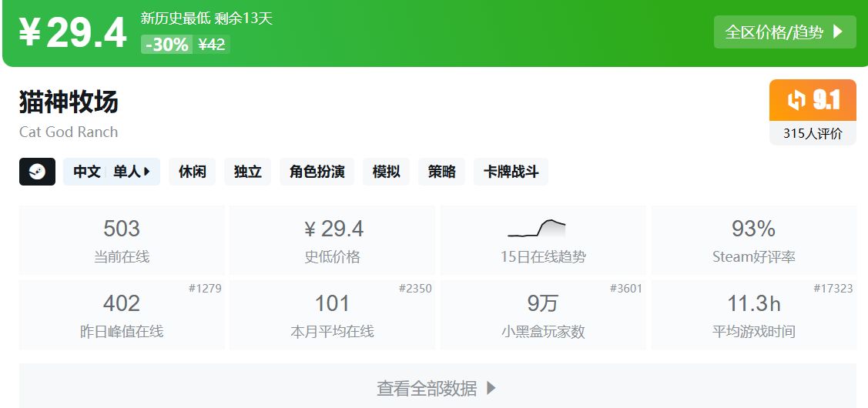Select the 策略 tag
Screen dimensions: 868x408
point(441,172)
